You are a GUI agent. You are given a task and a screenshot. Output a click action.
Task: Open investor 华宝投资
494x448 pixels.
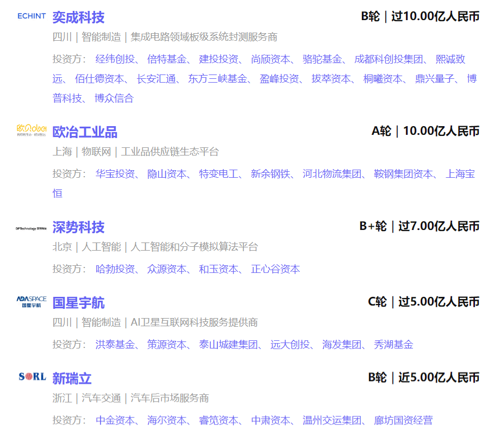pyautogui.click(x=115, y=174)
